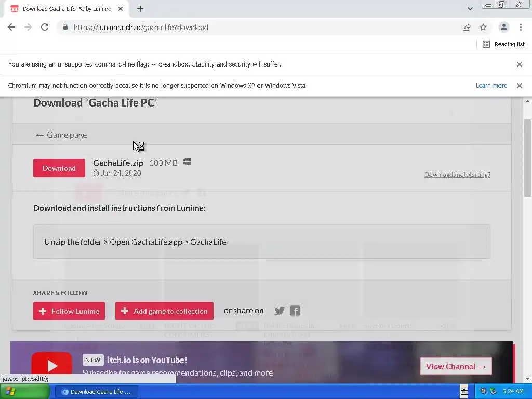Go back to Game page
The height and width of the screenshot is (399, 532).
click(x=61, y=135)
